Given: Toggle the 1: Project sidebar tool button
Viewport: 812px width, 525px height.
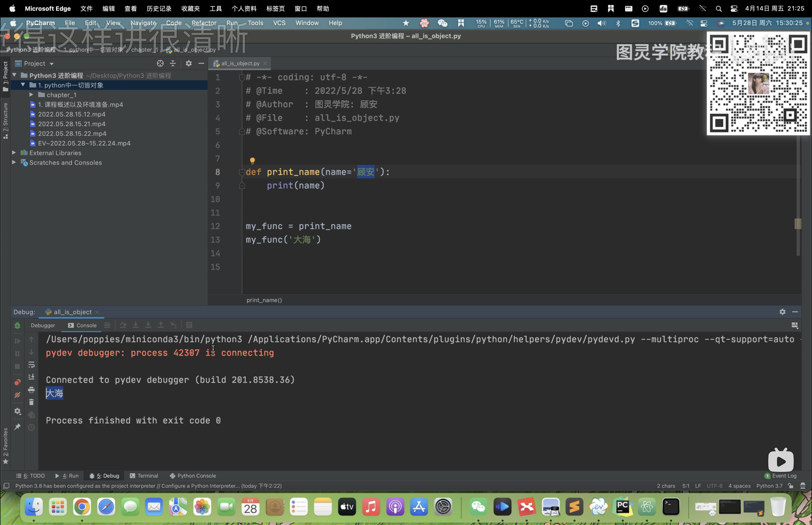Looking at the screenshot, I should pyautogui.click(x=5, y=76).
